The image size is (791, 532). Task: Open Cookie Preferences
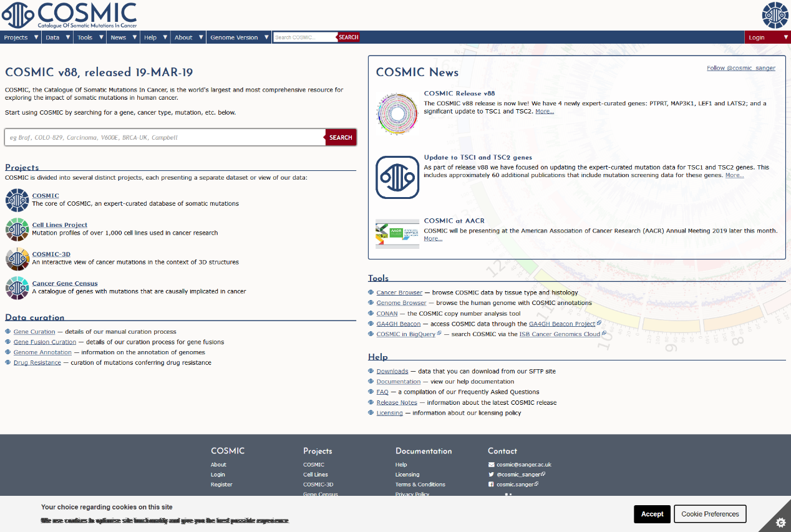(x=710, y=514)
